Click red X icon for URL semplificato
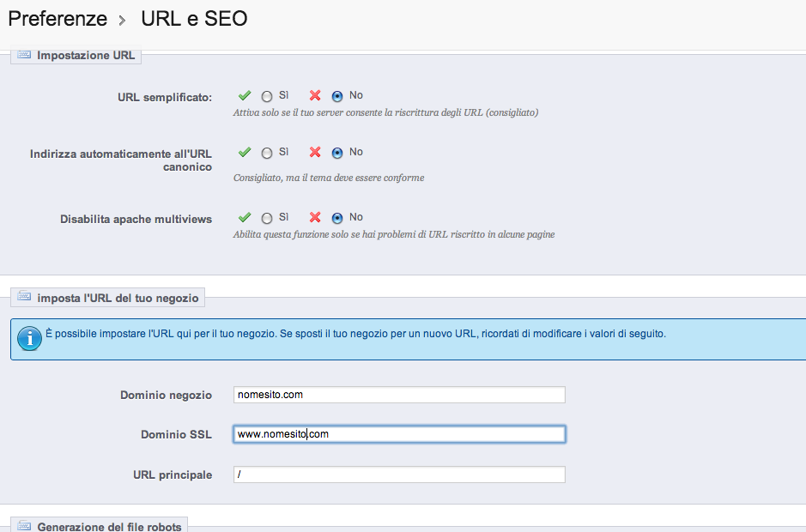Image resolution: width=806 pixels, height=532 pixels. (315, 96)
